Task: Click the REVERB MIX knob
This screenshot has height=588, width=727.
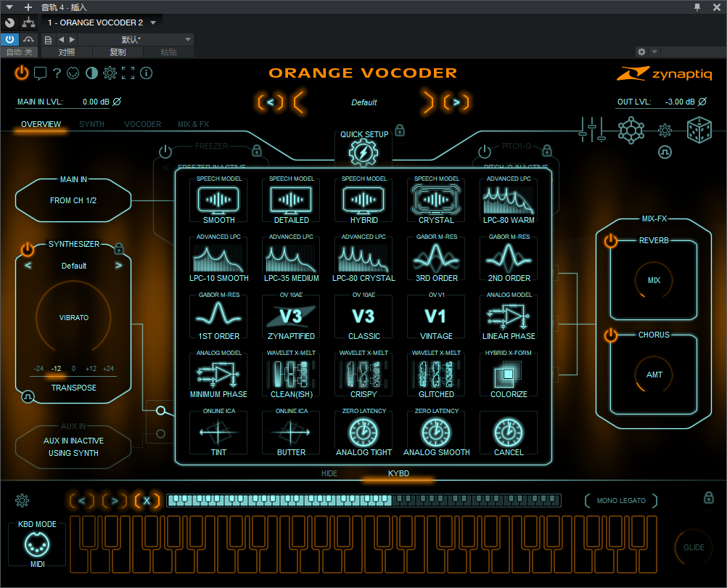Action: pos(654,280)
